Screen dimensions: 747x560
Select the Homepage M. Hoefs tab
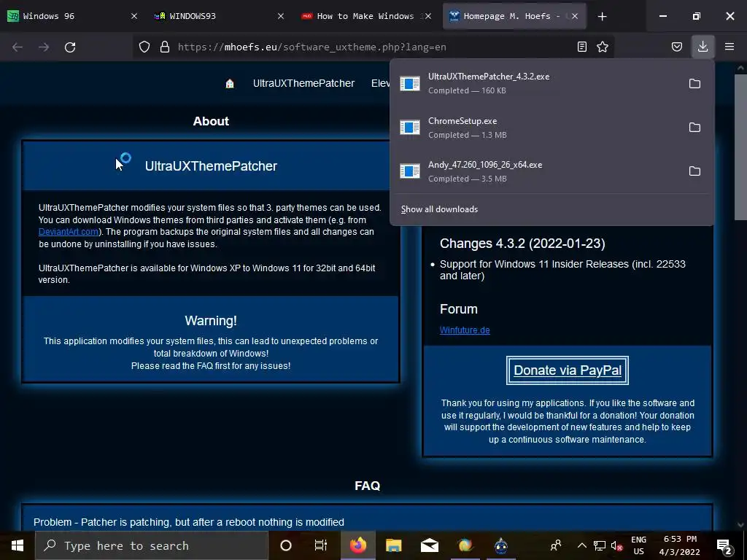click(x=514, y=16)
